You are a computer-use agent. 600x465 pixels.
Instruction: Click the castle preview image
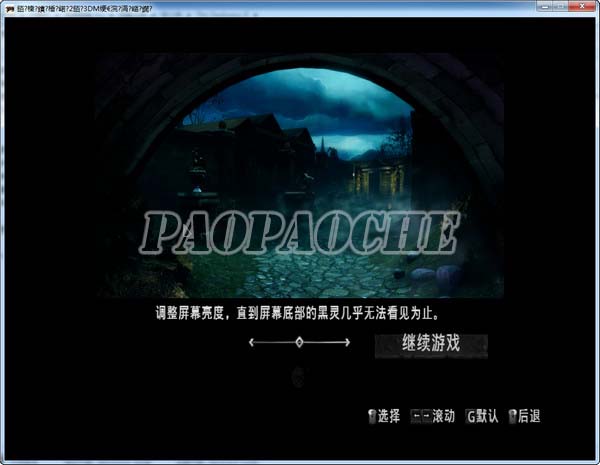click(300, 175)
